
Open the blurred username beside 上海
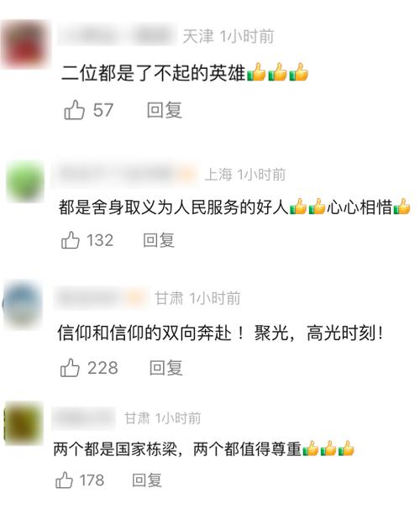125,174
